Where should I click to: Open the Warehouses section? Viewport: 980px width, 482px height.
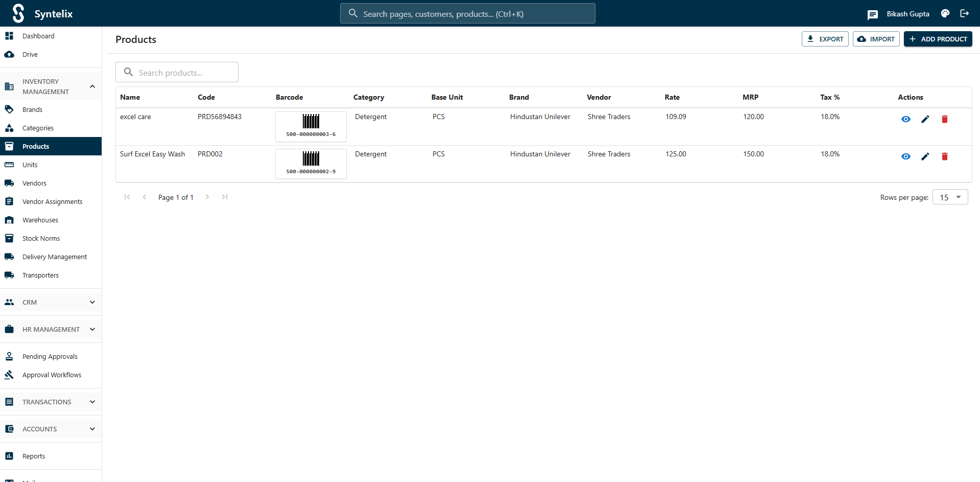click(40, 220)
